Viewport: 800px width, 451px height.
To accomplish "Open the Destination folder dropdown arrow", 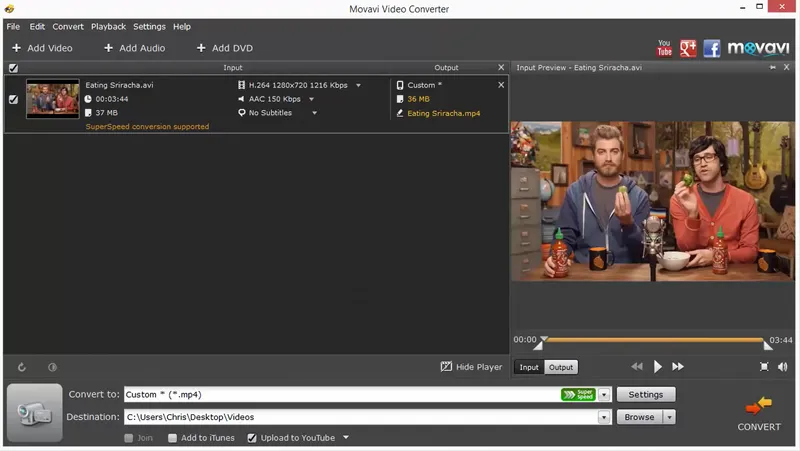I will 604,417.
